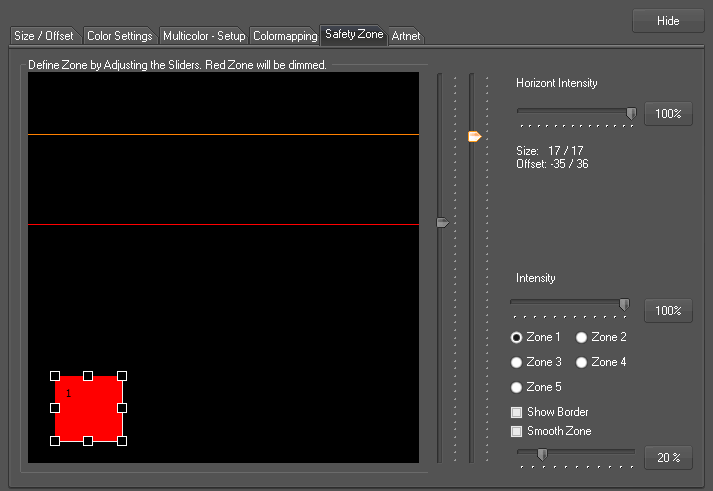Enable the Show Border checkbox
Screen dimensions: 713x491
(x=517, y=412)
